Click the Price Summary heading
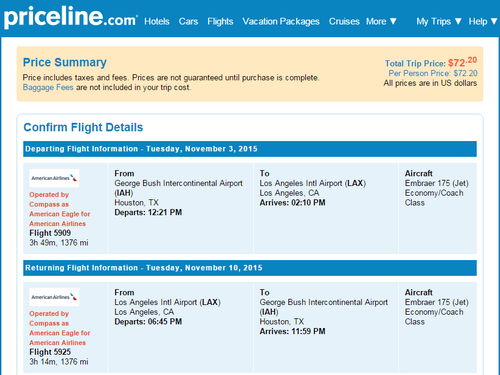The image size is (500, 375). [x=65, y=62]
